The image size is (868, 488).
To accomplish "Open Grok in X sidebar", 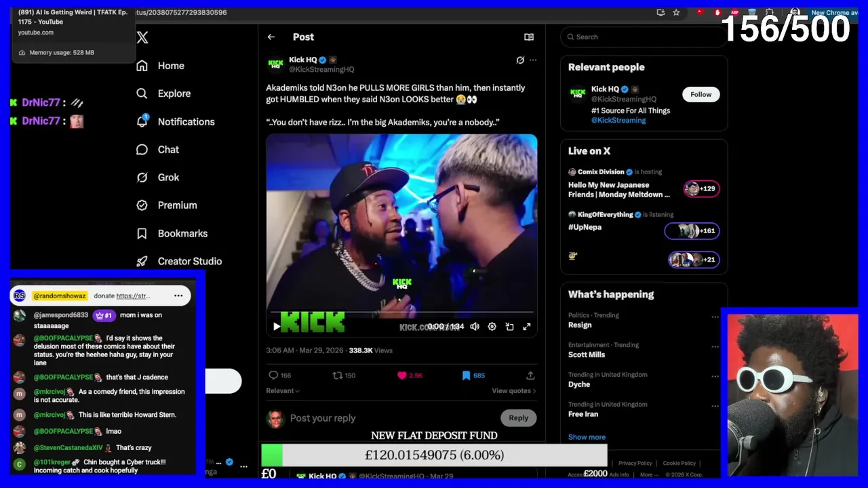I will point(157,178).
